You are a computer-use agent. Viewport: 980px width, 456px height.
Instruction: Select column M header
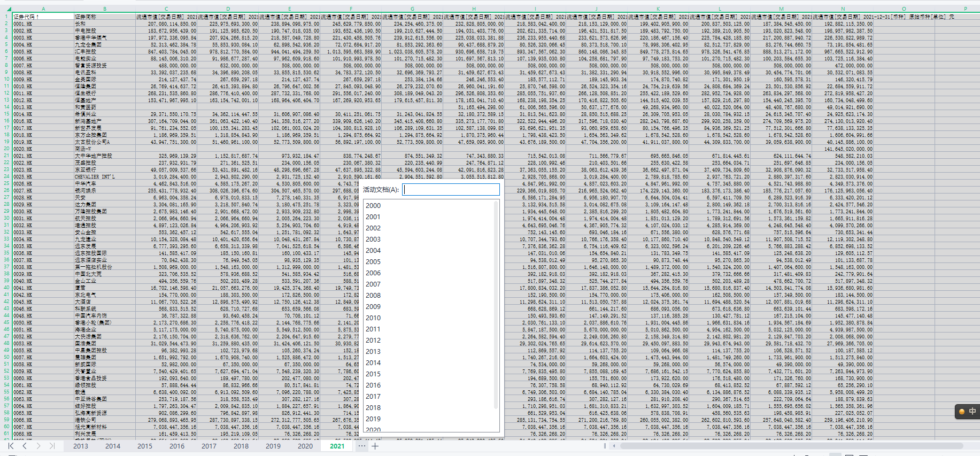pos(781,9)
